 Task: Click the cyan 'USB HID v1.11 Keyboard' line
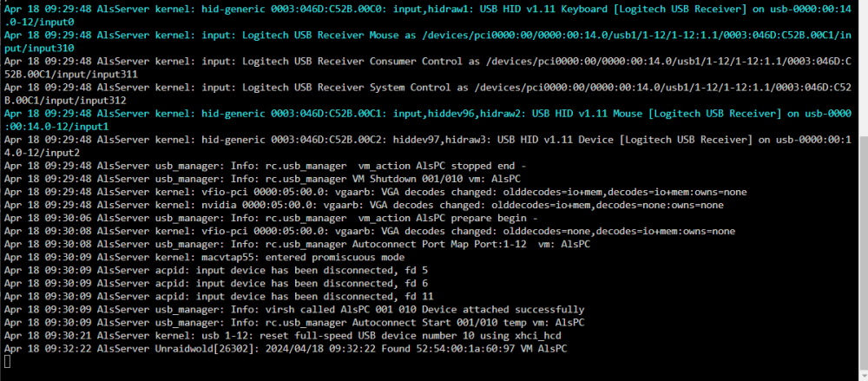428,16
